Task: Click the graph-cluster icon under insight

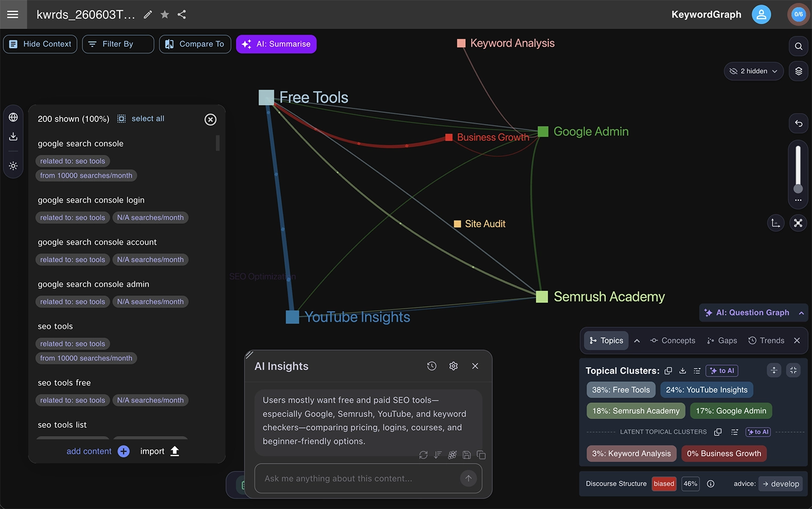Action: (453, 455)
